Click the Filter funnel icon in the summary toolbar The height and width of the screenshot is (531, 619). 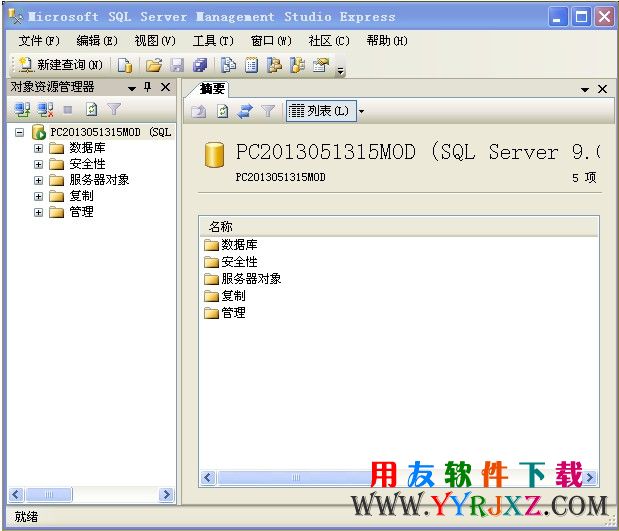click(268, 111)
